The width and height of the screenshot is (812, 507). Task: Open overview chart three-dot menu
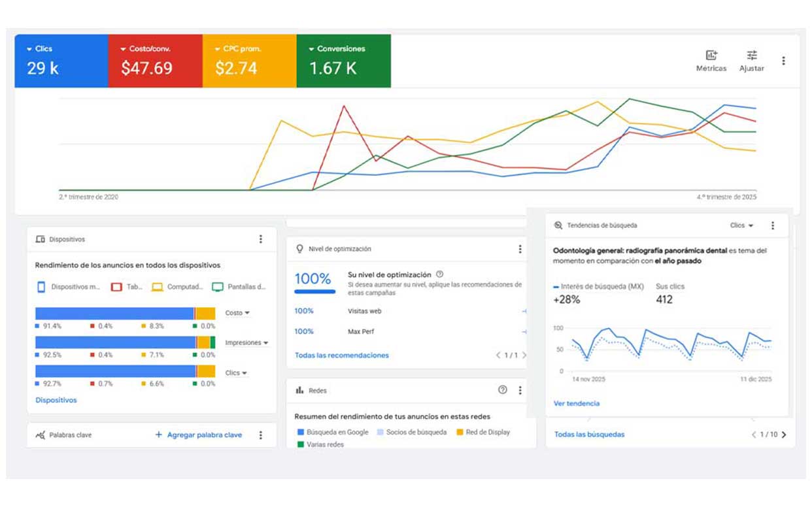(x=783, y=61)
